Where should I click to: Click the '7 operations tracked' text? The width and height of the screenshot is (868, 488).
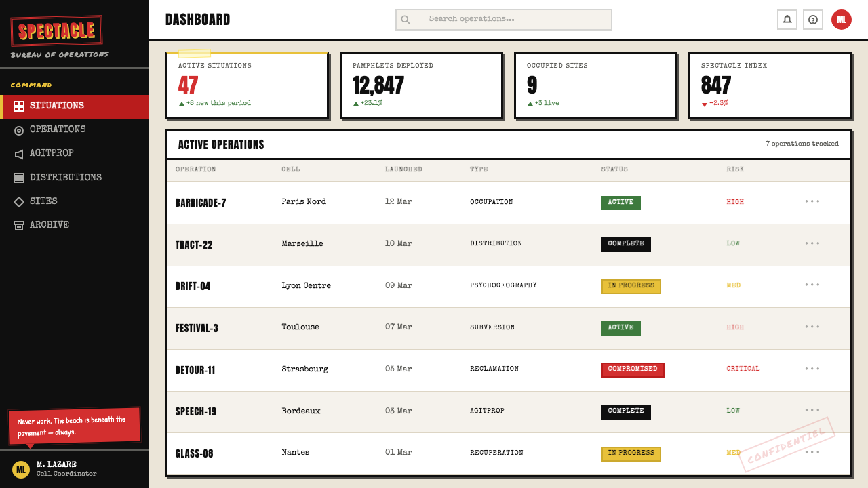click(x=802, y=144)
